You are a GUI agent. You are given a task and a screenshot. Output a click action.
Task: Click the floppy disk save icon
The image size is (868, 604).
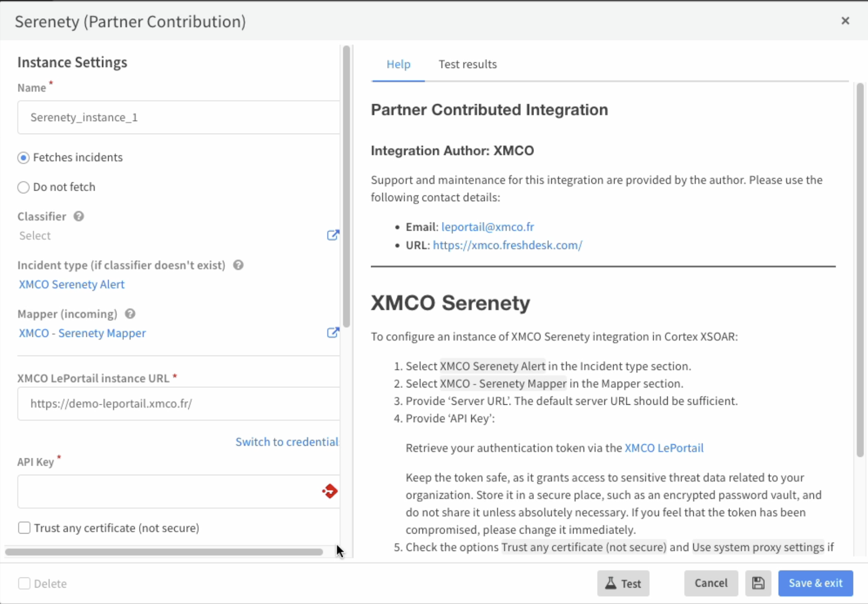(x=758, y=583)
